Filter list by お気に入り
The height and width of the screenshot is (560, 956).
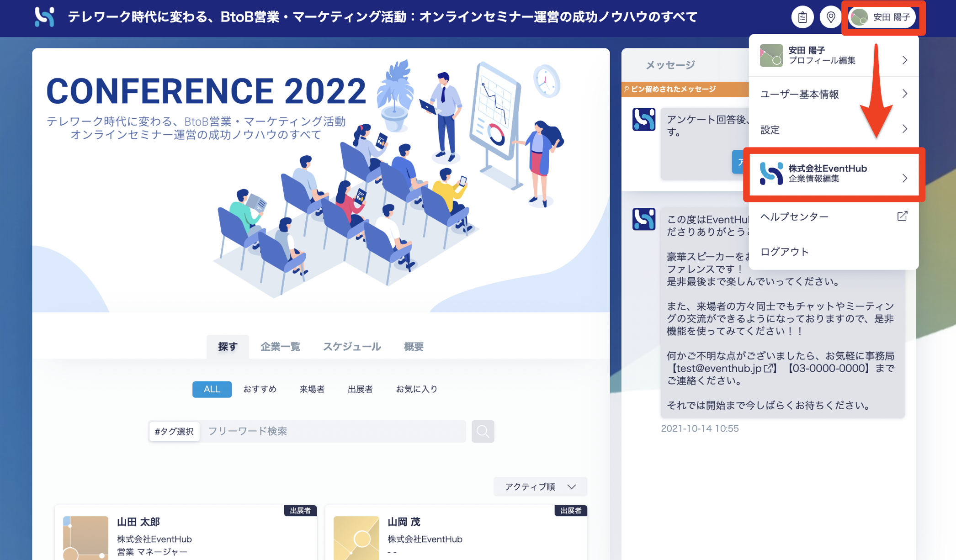coord(416,389)
